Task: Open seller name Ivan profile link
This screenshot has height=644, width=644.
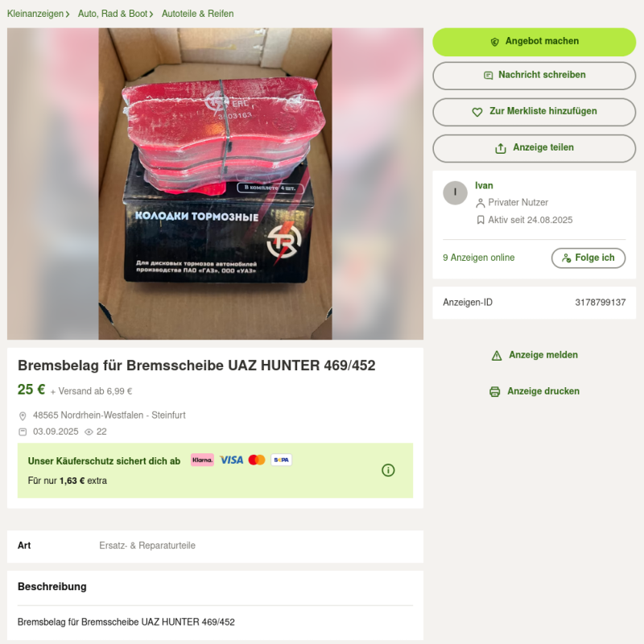Action: (484, 186)
